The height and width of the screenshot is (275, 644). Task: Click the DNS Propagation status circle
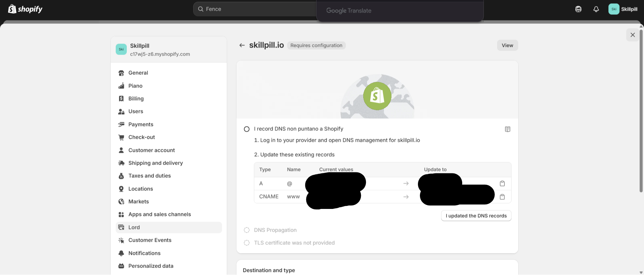247,230
